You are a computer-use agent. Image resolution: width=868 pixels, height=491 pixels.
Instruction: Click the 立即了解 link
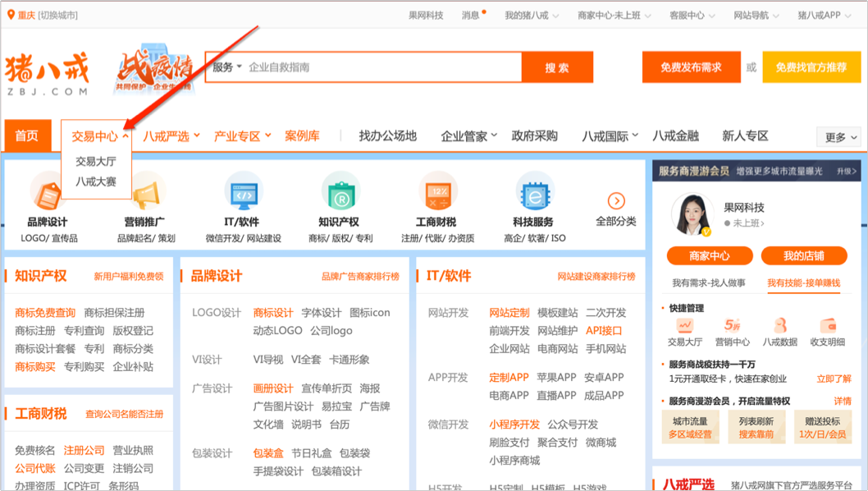click(x=834, y=379)
